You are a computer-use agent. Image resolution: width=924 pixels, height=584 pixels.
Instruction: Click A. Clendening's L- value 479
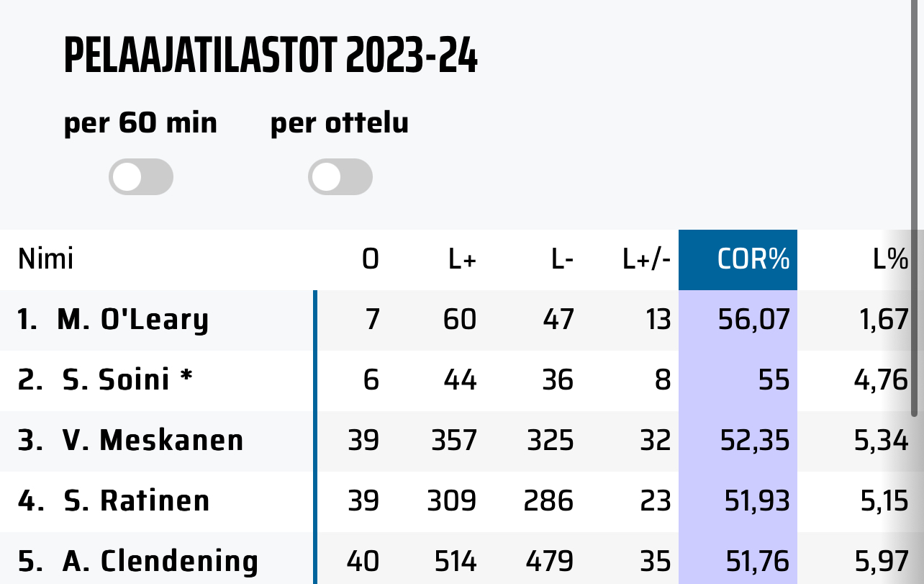click(551, 562)
